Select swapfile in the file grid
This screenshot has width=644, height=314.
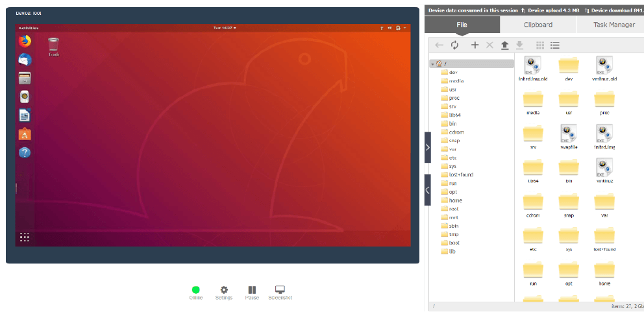[x=569, y=137]
